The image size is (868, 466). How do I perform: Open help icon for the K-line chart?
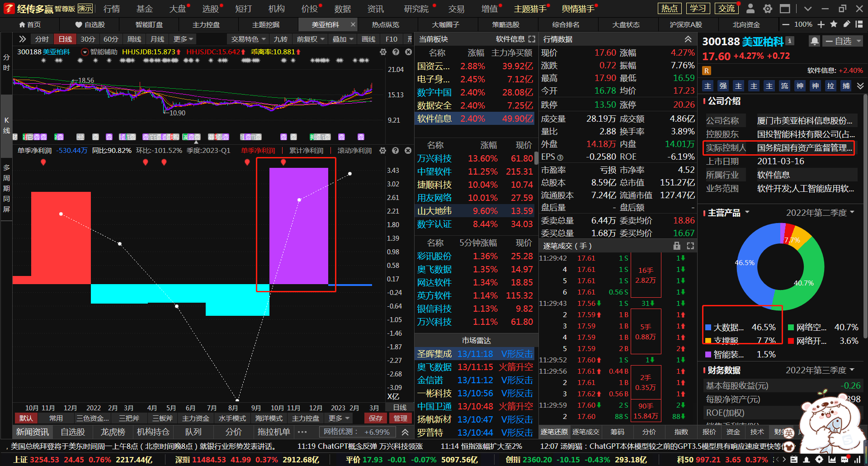pos(396,52)
